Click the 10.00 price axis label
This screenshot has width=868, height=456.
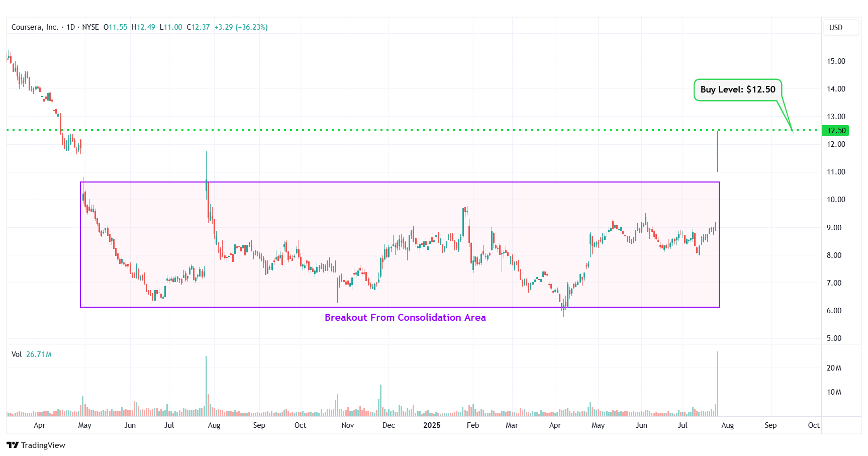(836, 200)
